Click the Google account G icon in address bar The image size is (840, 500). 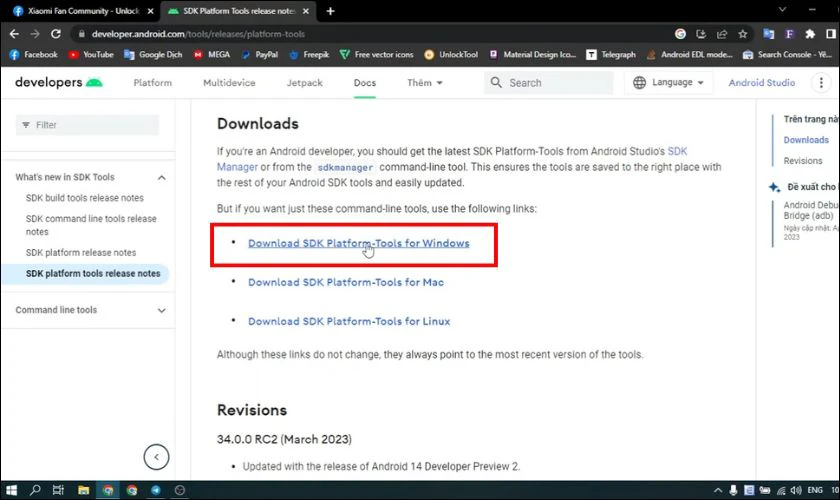point(680,34)
